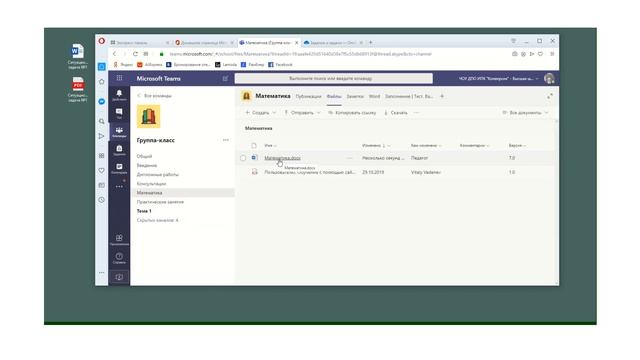The width and height of the screenshot is (640, 360).
Task: Select checkbox for Математика.docx row
Action: 243,158
